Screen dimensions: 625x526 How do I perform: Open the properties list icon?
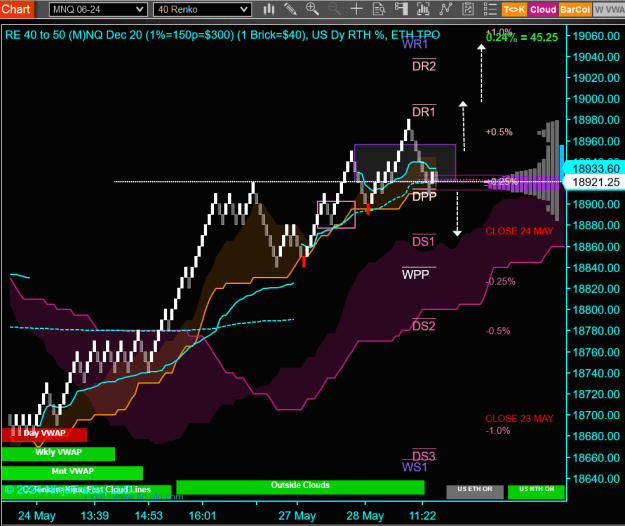click(x=490, y=9)
